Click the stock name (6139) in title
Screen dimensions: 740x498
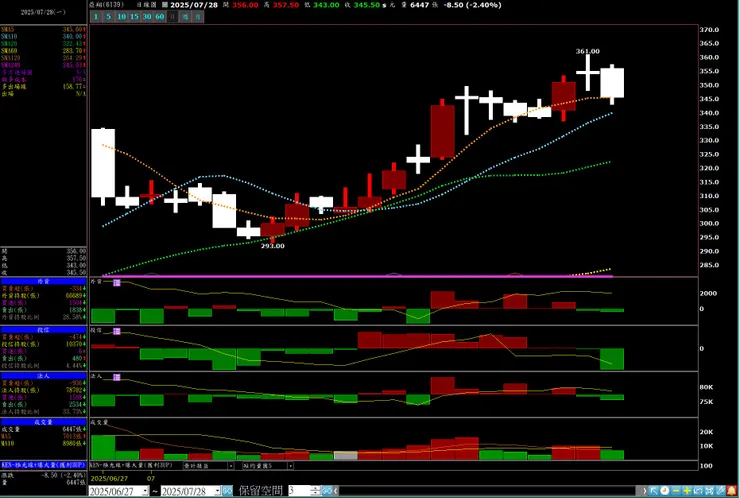[107, 5]
